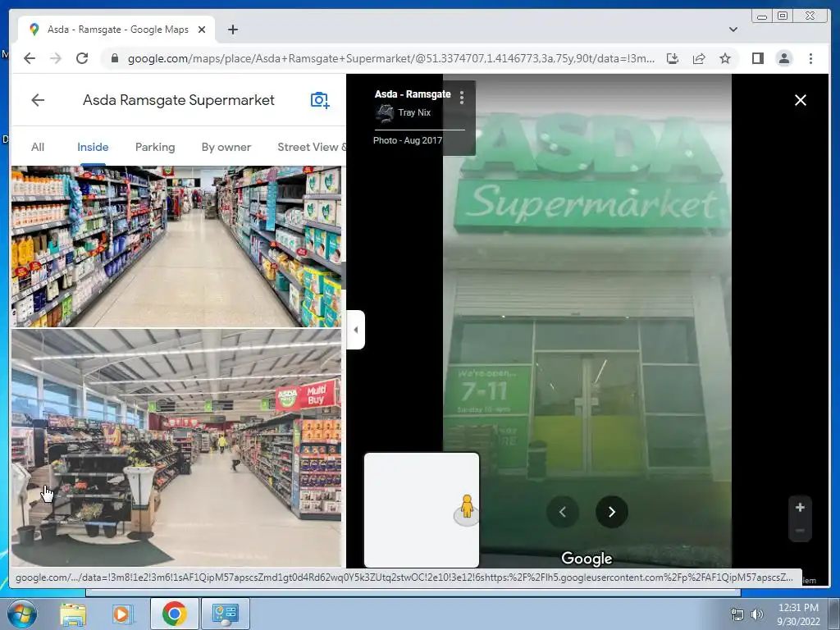This screenshot has height=630, width=840.
Task: Open Windows Explorer from the taskbar
Action: click(73, 614)
